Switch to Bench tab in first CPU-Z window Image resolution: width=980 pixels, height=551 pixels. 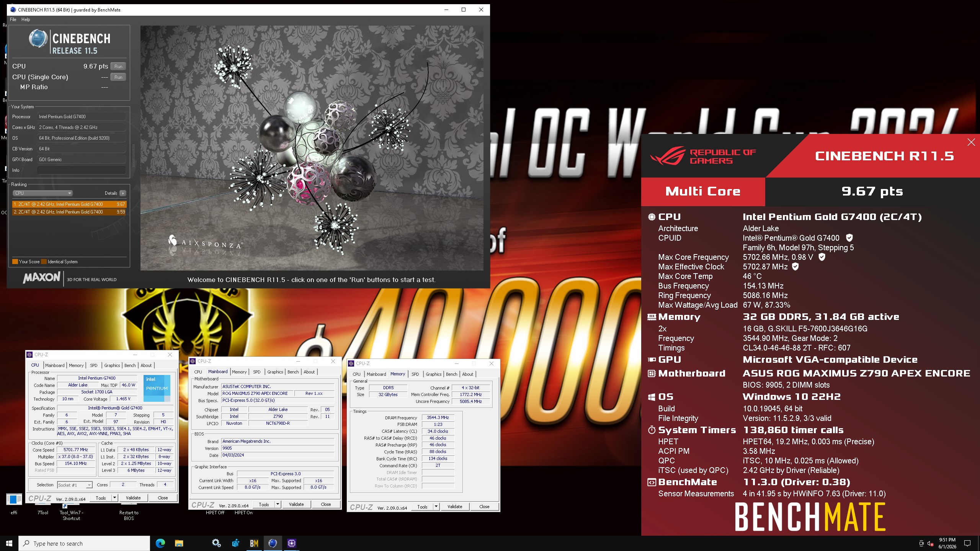(x=130, y=365)
